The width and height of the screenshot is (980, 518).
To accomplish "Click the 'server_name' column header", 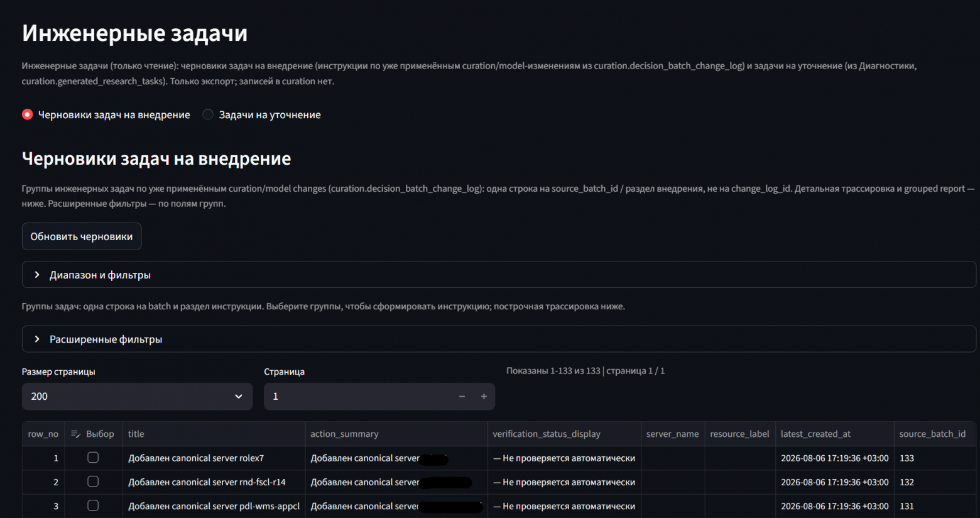I will [673, 434].
